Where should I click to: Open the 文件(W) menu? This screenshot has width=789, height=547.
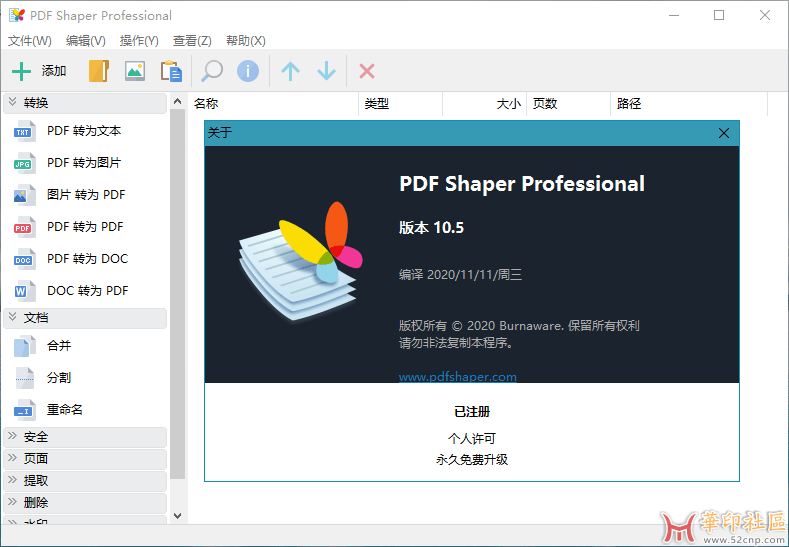click(x=30, y=41)
